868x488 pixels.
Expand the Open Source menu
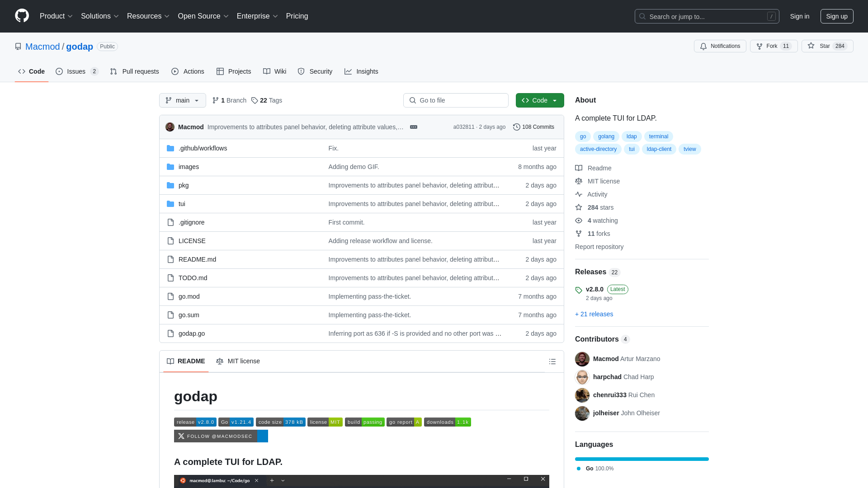pyautogui.click(x=203, y=16)
